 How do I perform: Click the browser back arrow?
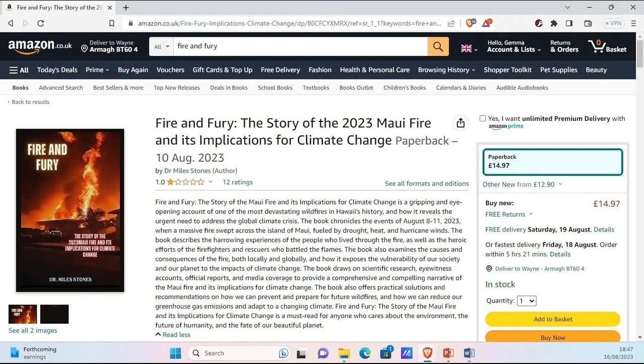click(11, 23)
